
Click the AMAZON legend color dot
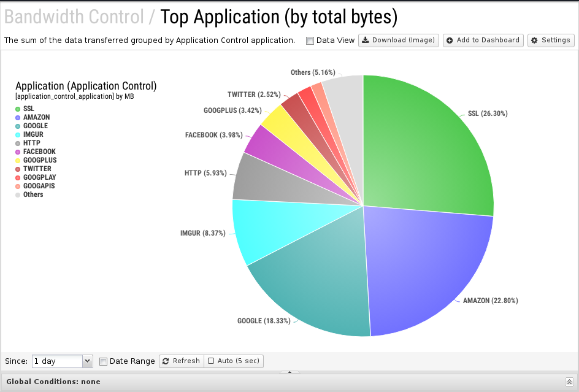pyautogui.click(x=18, y=118)
